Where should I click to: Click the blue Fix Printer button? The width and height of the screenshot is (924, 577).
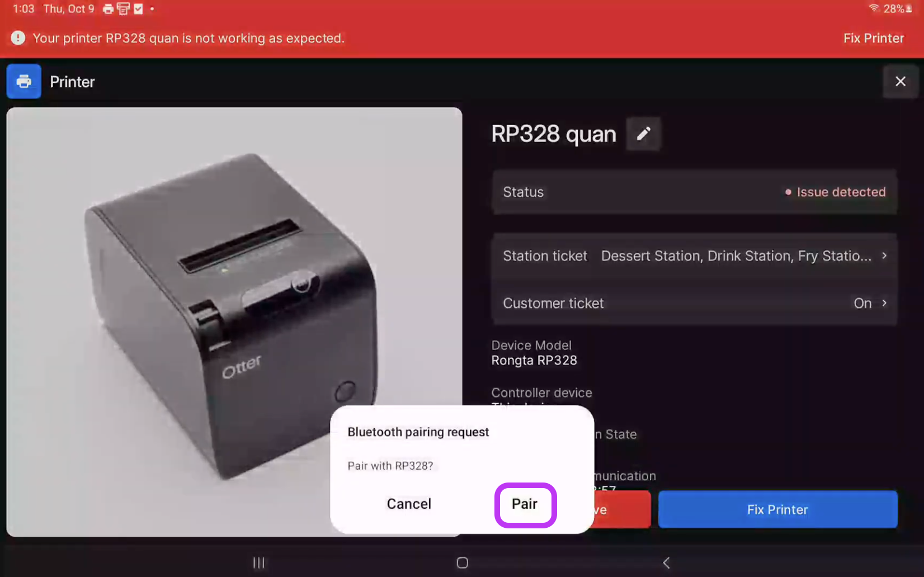777,509
